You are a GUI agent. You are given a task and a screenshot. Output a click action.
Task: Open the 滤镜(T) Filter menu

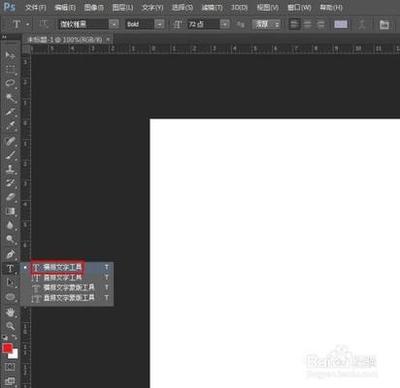tap(212, 7)
